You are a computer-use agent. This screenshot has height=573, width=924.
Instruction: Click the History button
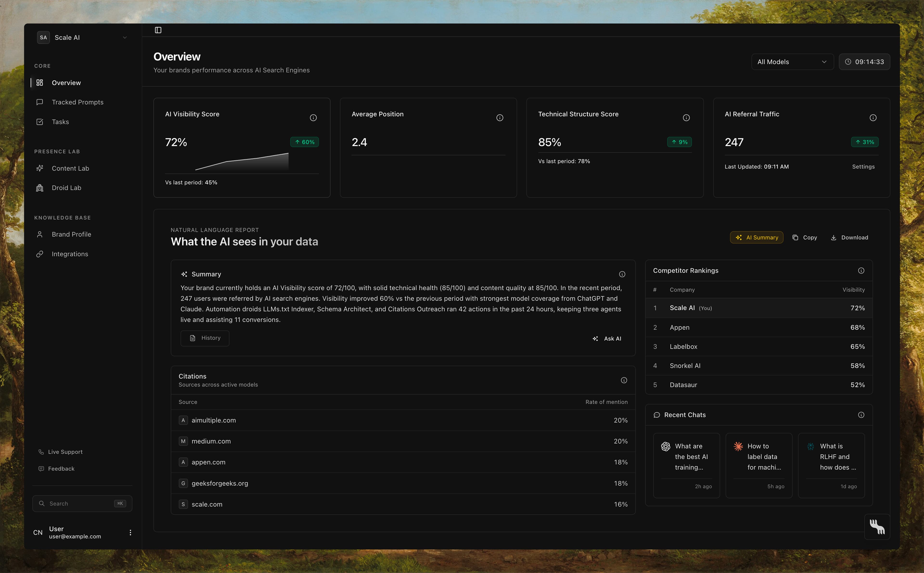click(205, 338)
